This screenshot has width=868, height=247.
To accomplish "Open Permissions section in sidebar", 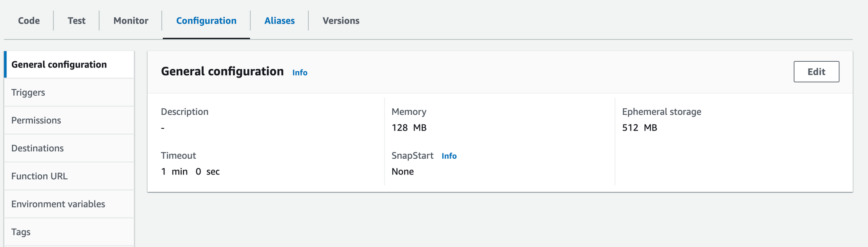I will [69, 120].
